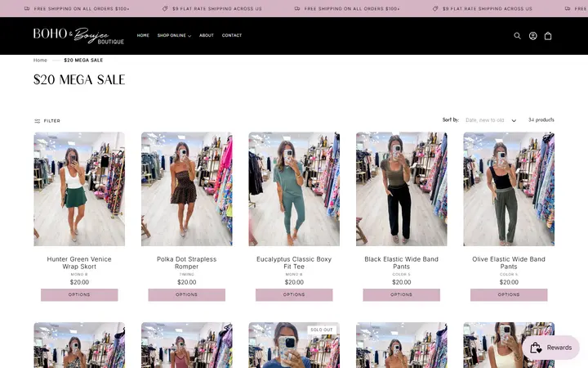Choose options for Eucalyptus Classic Boxy Fit Tee
Screen dimensions: 588x368
coord(294,294)
